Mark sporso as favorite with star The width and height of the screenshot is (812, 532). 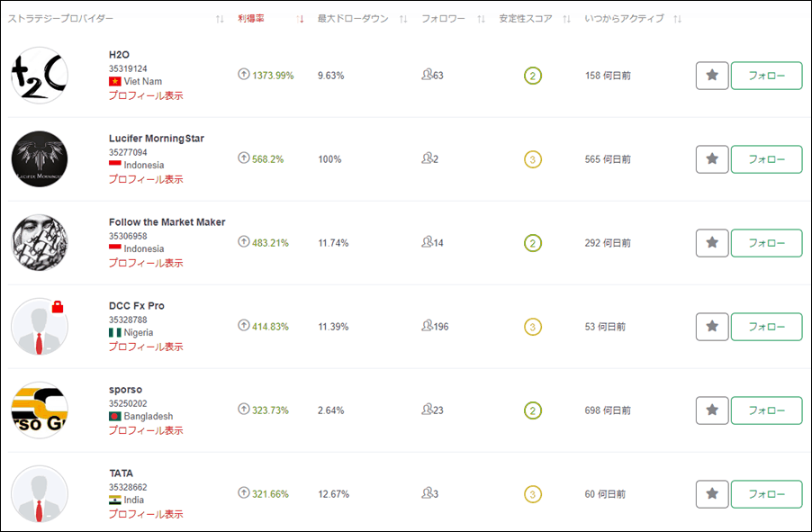point(712,410)
